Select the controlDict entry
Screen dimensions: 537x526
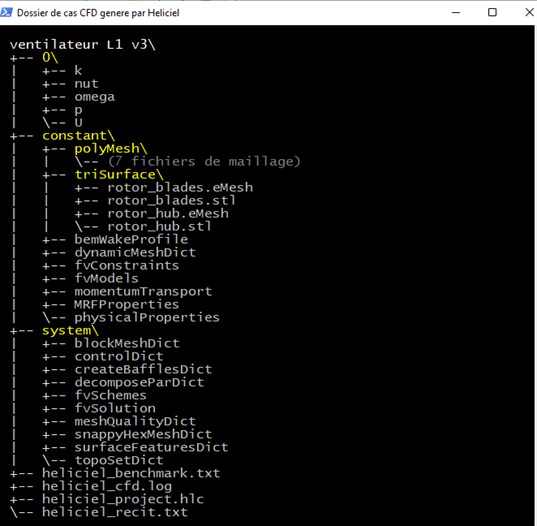(119, 356)
